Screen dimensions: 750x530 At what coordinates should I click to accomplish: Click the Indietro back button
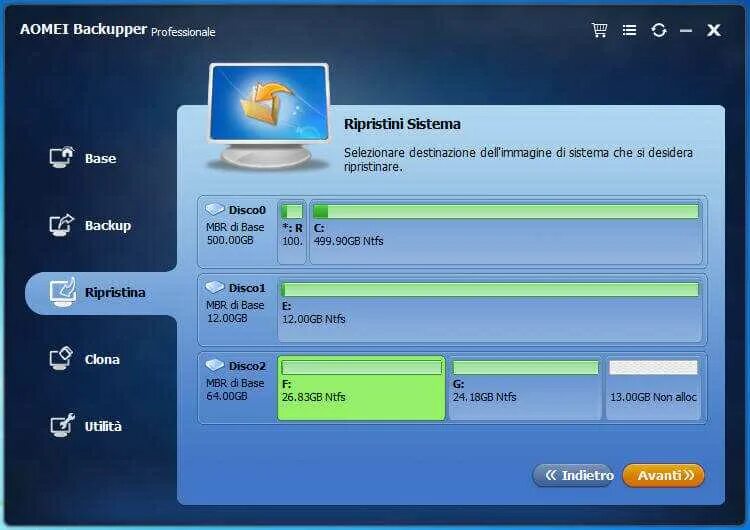point(573,475)
